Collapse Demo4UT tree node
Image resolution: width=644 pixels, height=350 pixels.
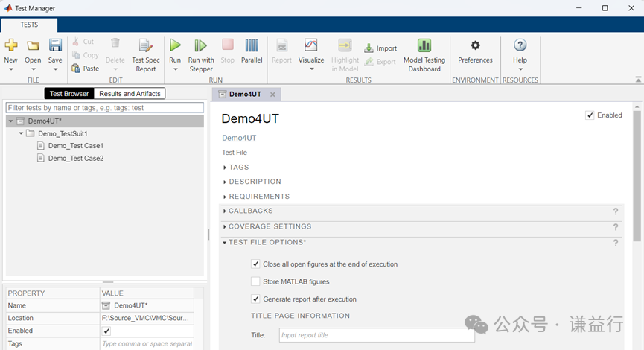point(10,121)
